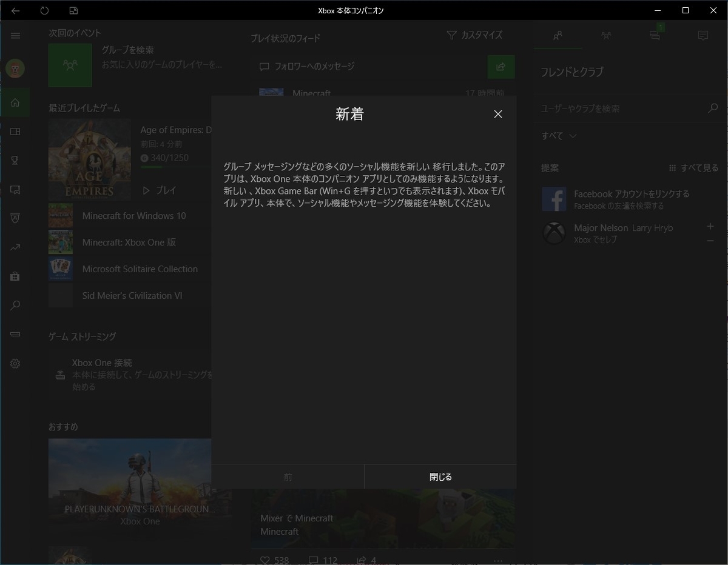Click the search magnifier in friends panel

[713, 109]
